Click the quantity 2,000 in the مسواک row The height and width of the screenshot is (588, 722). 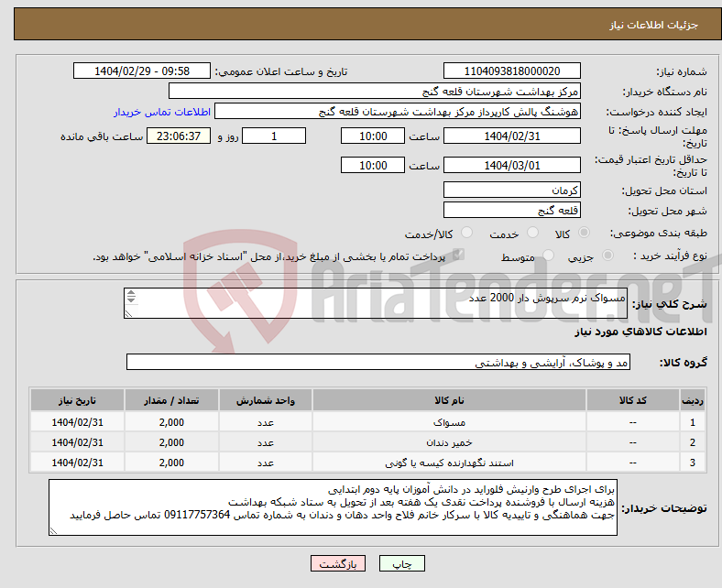(171, 422)
